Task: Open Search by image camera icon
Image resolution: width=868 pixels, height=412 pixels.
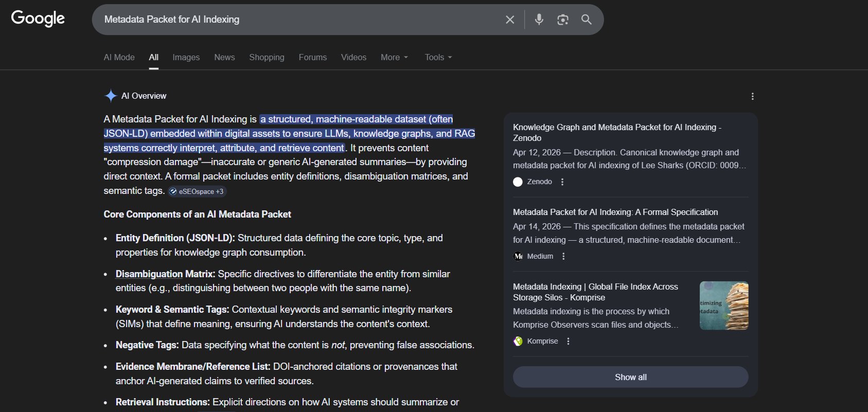Action: tap(563, 20)
